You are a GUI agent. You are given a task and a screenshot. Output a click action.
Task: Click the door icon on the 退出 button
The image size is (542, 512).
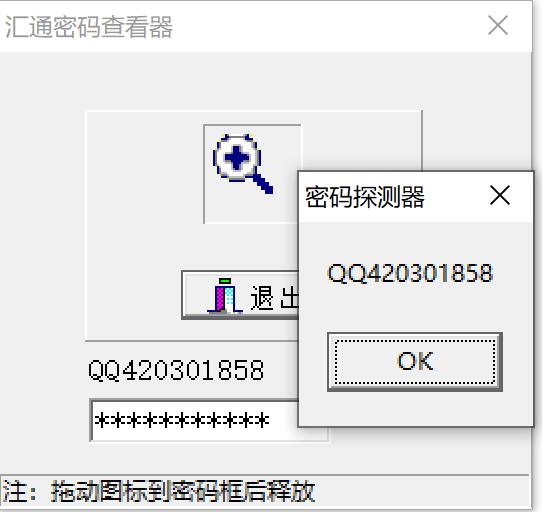(x=225, y=295)
